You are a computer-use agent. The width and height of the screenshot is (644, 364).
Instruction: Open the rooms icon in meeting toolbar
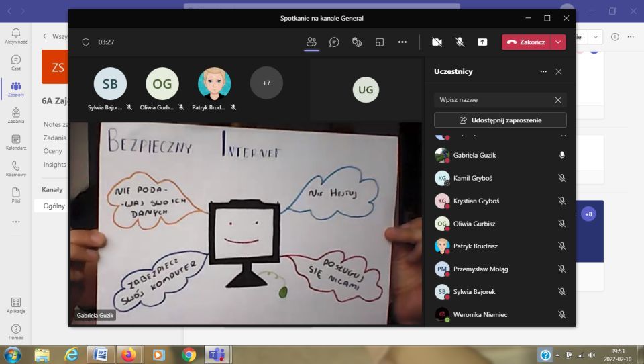tap(380, 42)
